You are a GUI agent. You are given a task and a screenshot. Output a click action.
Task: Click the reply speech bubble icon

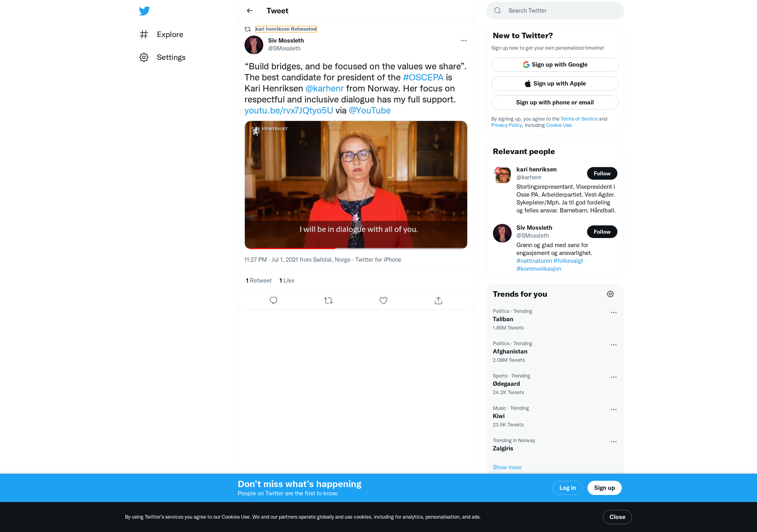point(273,301)
